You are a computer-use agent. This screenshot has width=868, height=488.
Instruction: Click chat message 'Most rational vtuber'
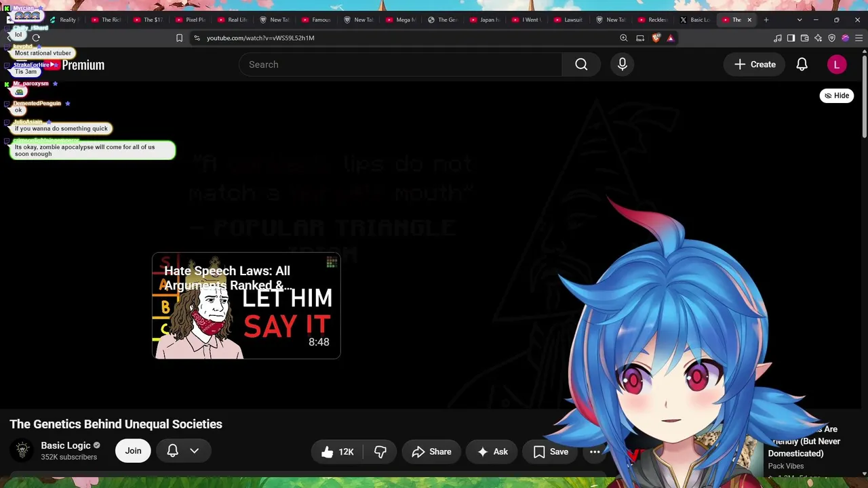(x=43, y=53)
